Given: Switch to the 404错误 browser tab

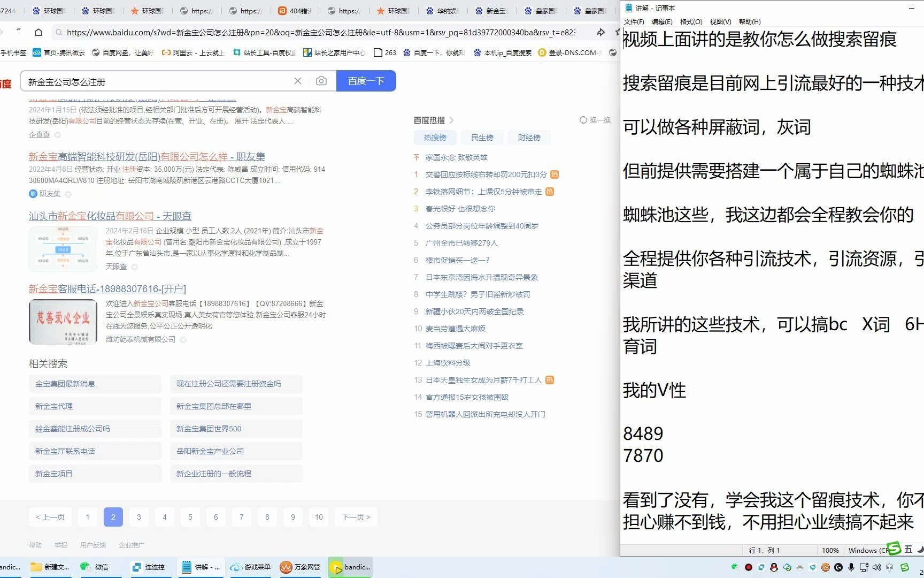Looking at the screenshot, I should [x=295, y=11].
